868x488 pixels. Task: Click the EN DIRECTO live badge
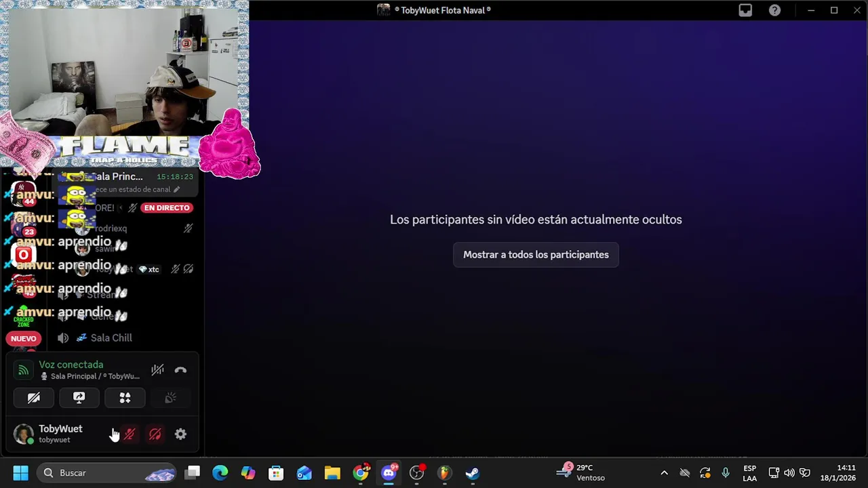click(x=167, y=207)
